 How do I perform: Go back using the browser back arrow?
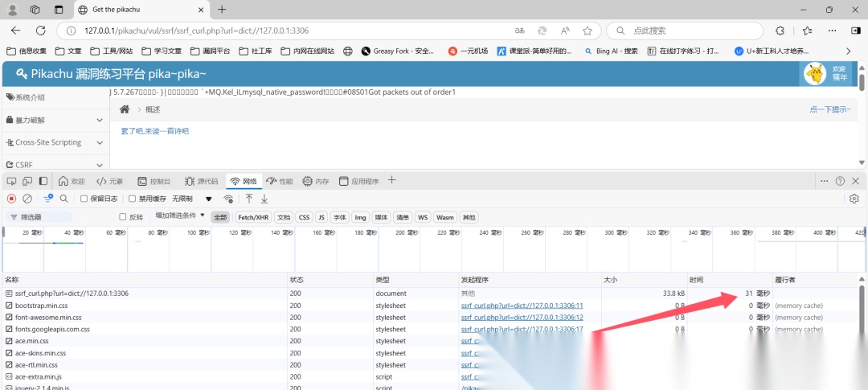[15, 31]
